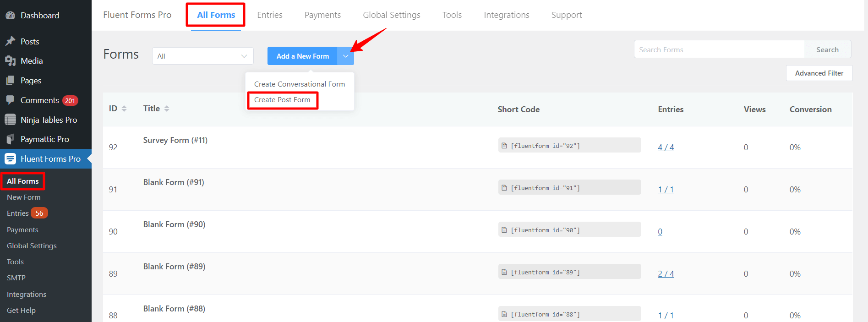
Task: Click the Media library icon
Action: 10,61
